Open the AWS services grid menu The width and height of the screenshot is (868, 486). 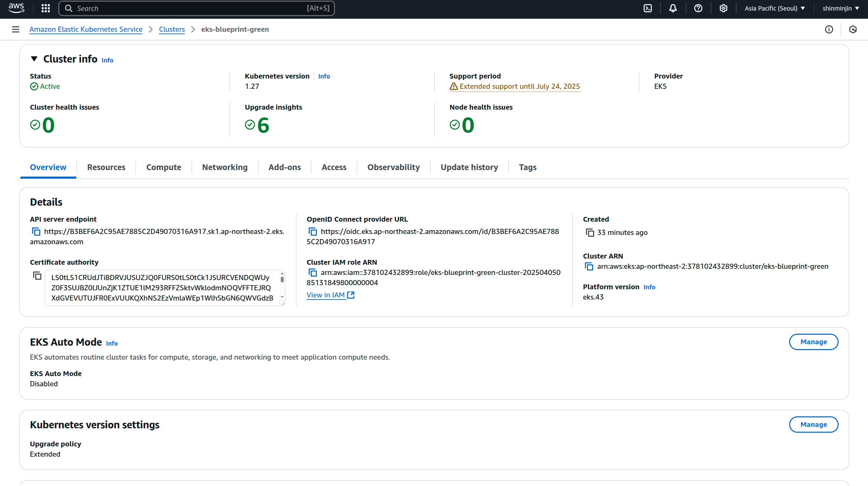(x=46, y=8)
